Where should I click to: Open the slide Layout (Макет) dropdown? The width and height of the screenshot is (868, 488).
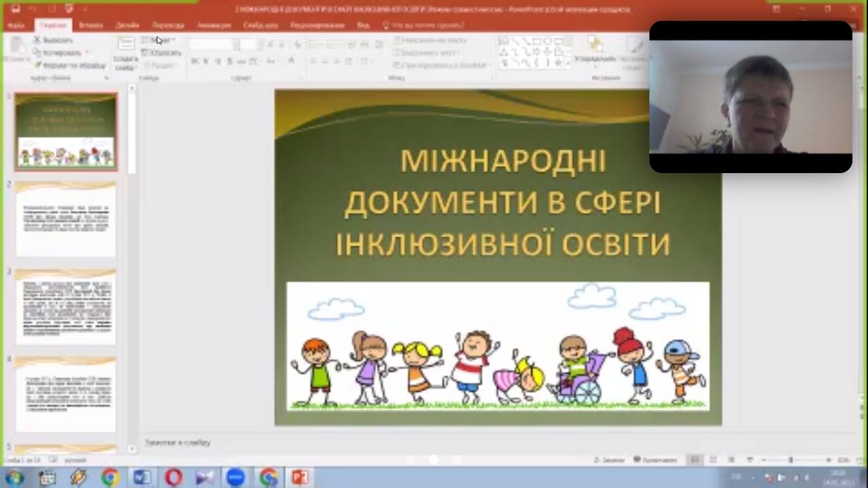[x=159, y=41]
